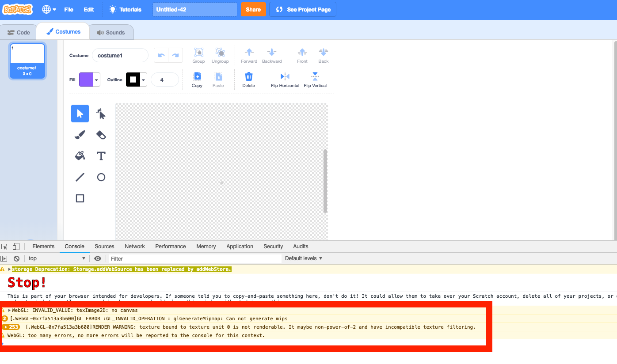Select the Text tool
617x364 pixels.
101,155
